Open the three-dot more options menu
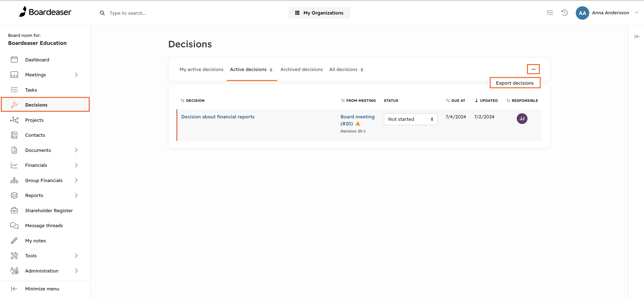The image size is (644, 298). [x=533, y=69]
